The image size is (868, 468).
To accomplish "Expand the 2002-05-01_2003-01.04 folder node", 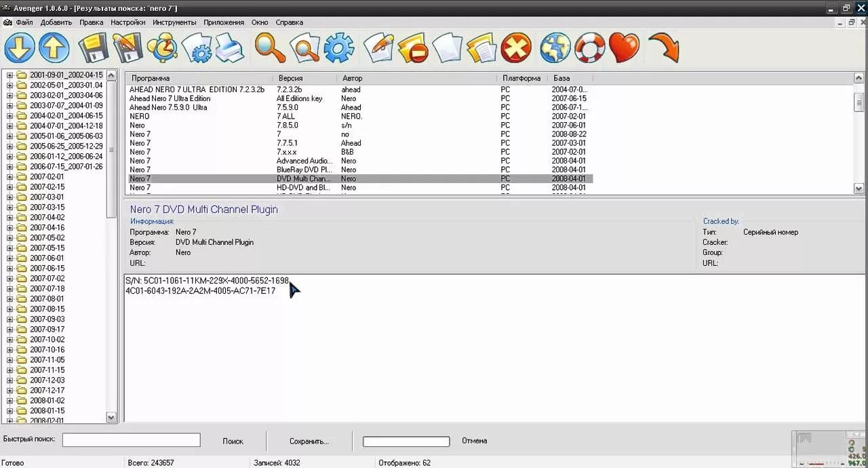I will point(9,85).
